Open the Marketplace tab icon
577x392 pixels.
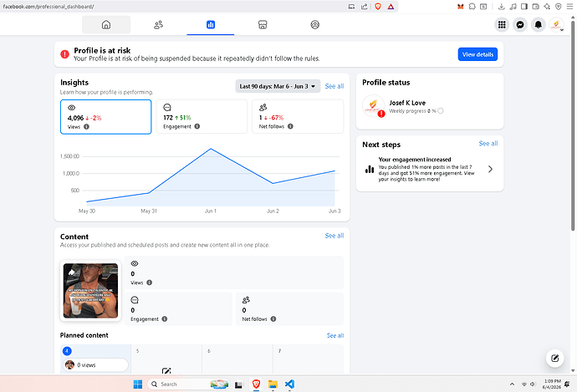[x=263, y=24]
